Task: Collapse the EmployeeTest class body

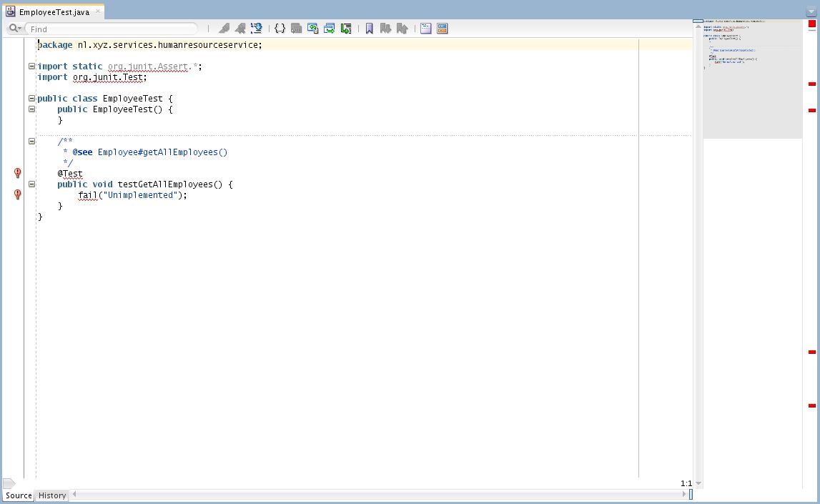Action: [31, 98]
